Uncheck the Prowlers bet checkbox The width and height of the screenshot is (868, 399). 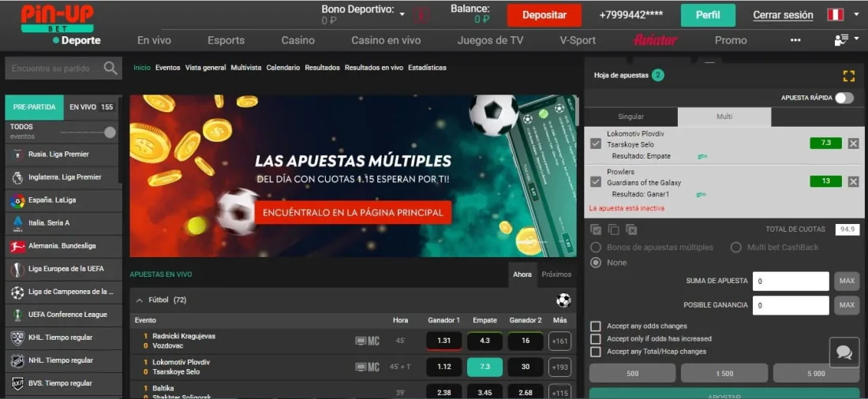(x=596, y=182)
